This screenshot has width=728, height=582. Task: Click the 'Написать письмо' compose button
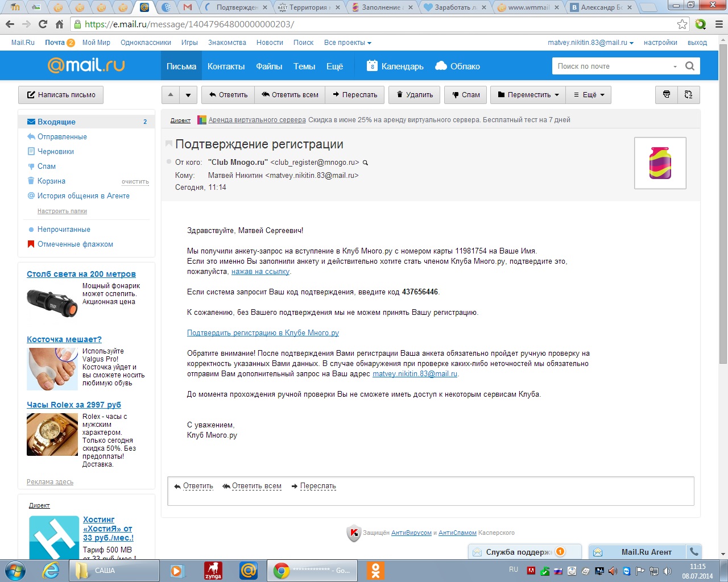[61, 94]
